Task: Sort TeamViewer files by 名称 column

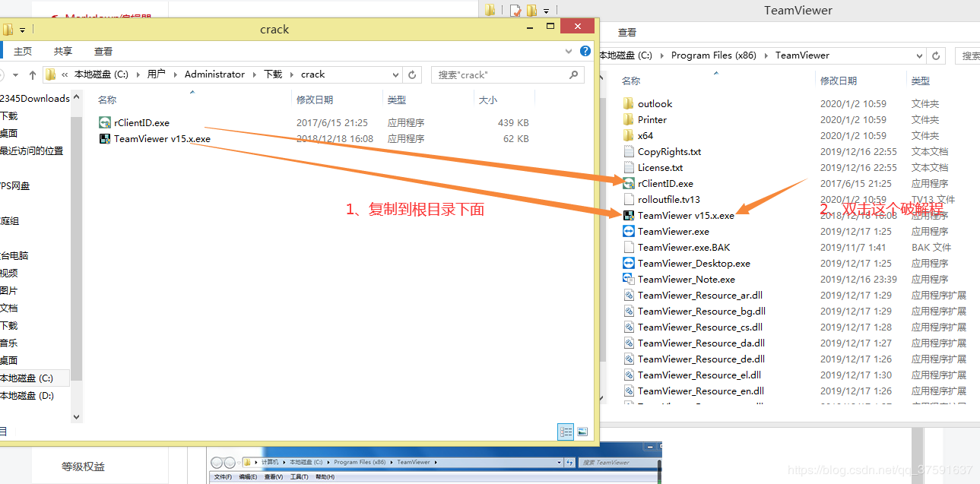Action: coord(631,81)
